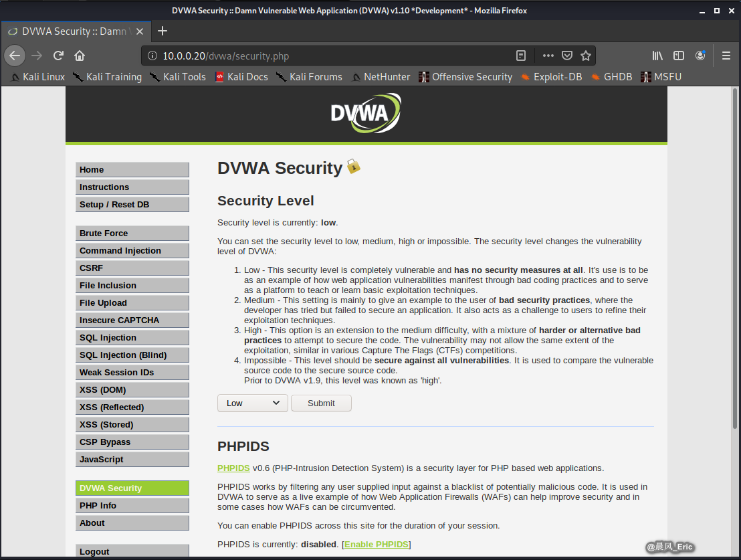Open XSS (DOM) module

(x=132, y=390)
